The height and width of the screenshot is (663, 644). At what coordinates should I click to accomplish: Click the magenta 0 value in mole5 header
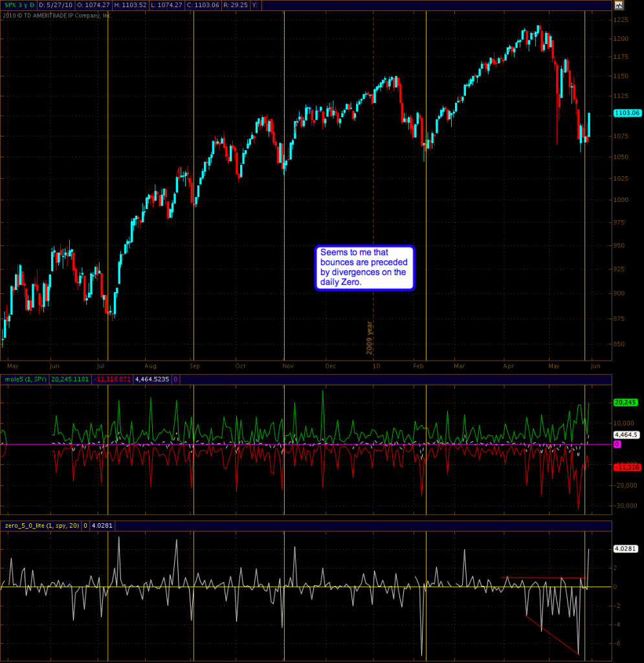coord(175,379)
